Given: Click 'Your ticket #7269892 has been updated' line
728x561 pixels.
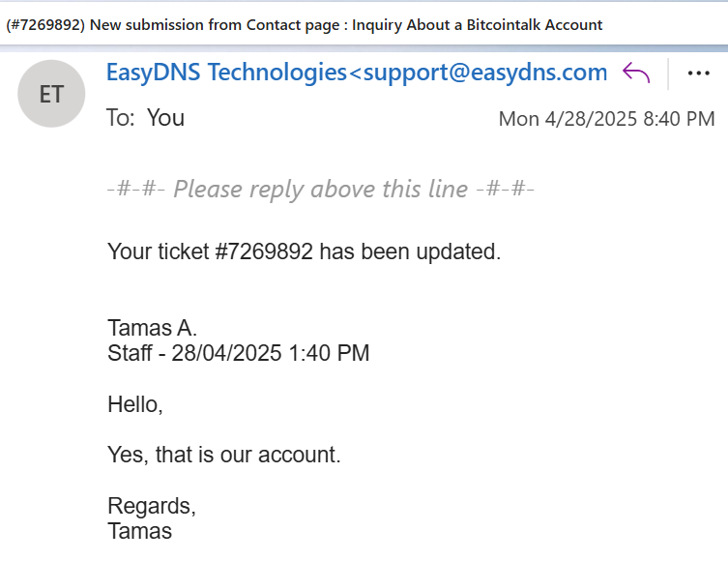Looking at the screenshot, I should pyautogui.click(x=305, y=251).
